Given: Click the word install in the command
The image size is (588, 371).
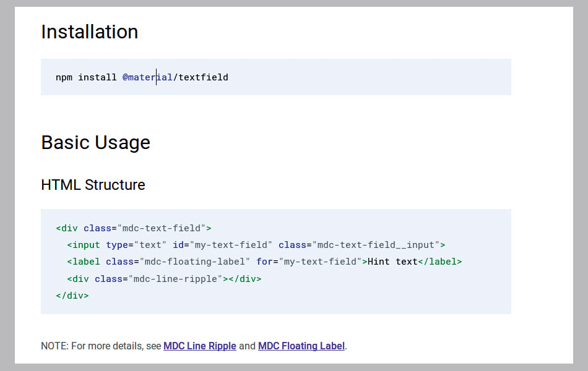Looking at the screenshot, I should coord(97,77).
